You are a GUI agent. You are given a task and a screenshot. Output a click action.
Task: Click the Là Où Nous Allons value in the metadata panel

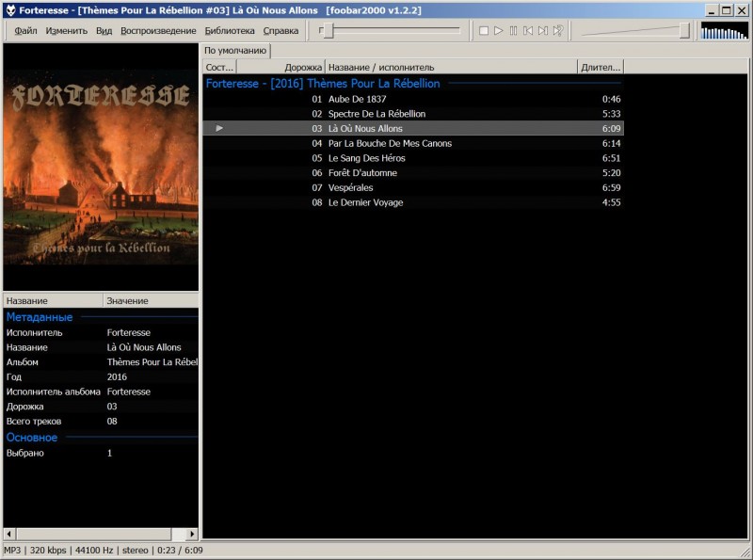[144, 347]
